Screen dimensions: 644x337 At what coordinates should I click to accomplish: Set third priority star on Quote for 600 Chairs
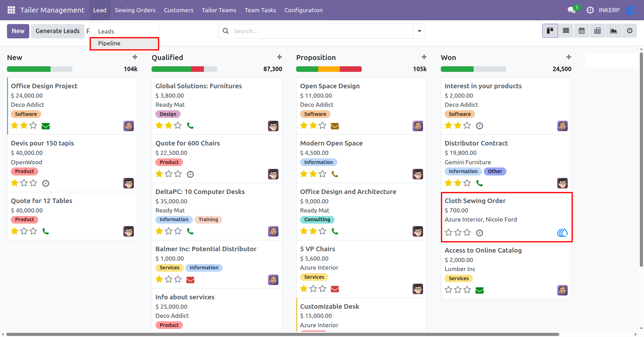point(178,174)
